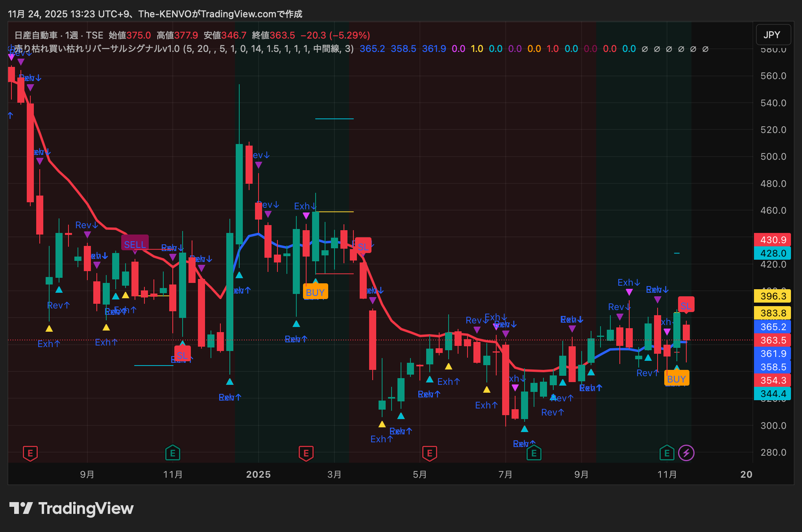
Task: Open the JPY currency selector
Action: click(772, 35)
